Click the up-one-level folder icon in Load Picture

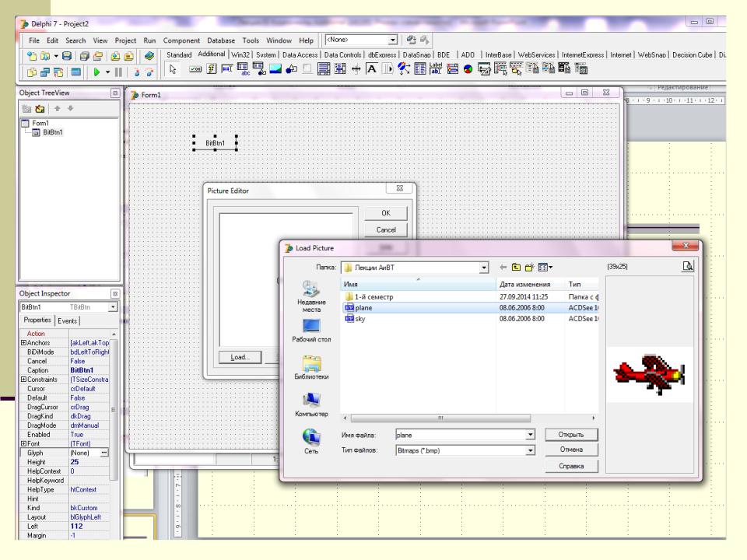click(516, 267)
